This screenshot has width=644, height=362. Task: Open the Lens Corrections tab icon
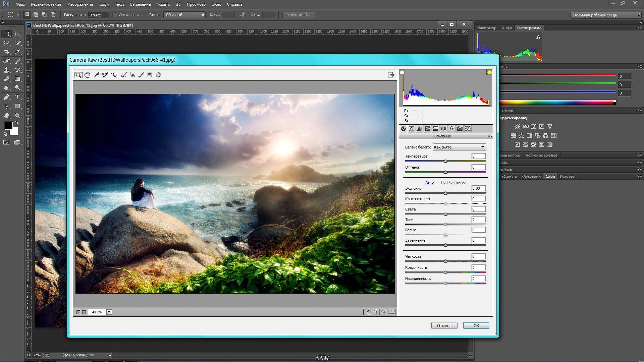[x=444, y=129]
